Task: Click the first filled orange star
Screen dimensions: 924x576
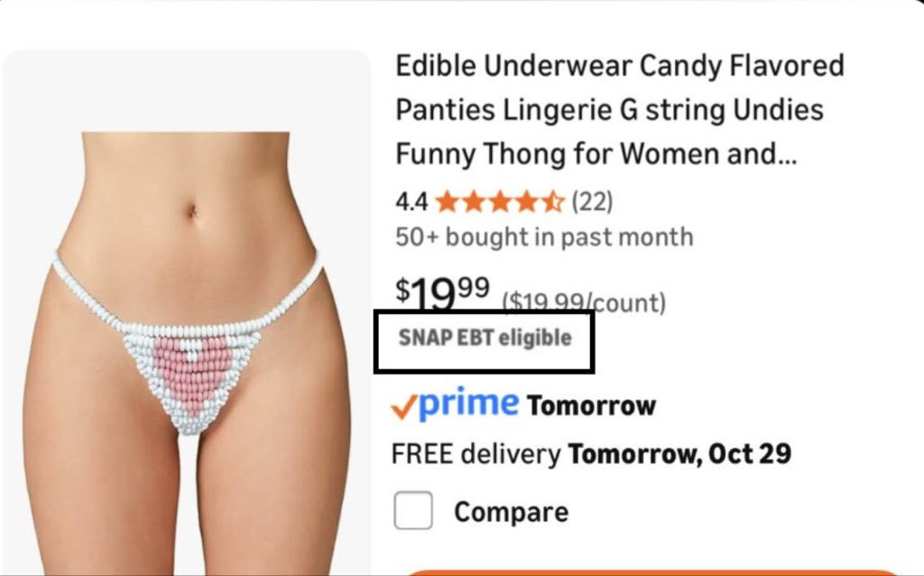Action: click(x=448, y=202)
